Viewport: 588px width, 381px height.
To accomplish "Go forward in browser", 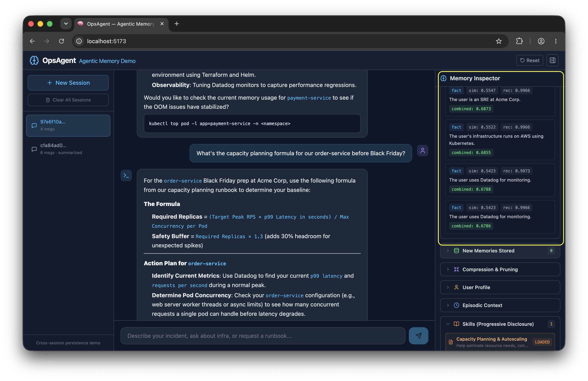I will click(47, 41).
